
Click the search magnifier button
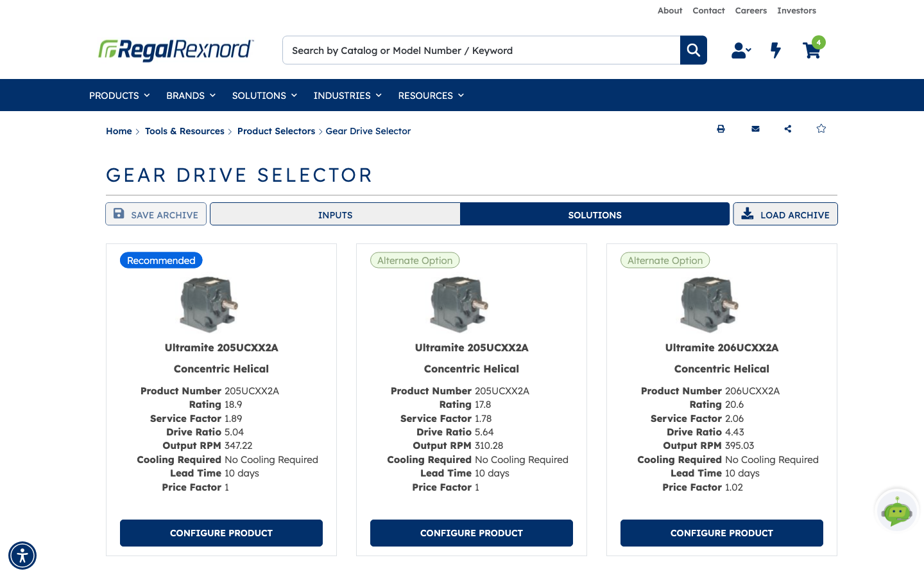pyautogui.click(x=693, y=50)
